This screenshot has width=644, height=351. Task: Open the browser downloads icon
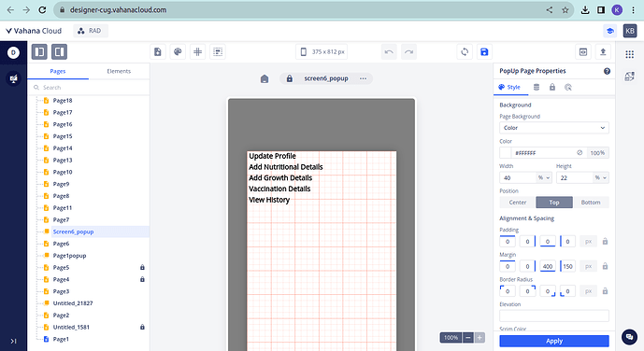click(x=585, y=10)
